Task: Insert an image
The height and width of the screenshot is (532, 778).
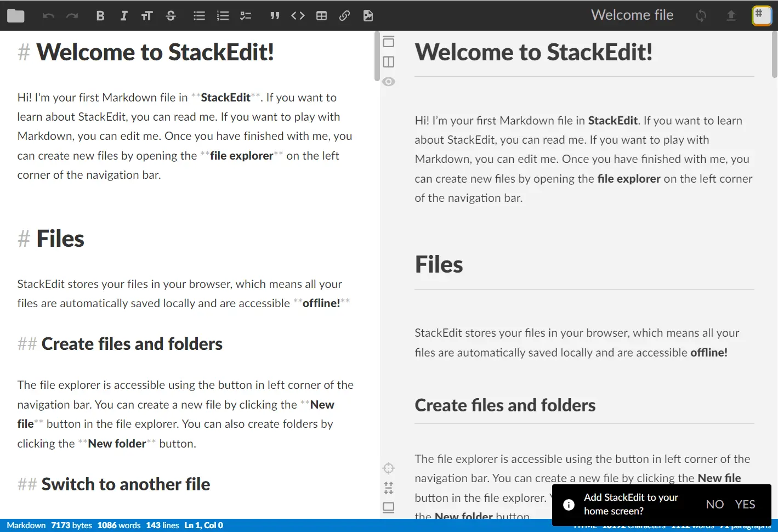Action: tap(367, 15)
